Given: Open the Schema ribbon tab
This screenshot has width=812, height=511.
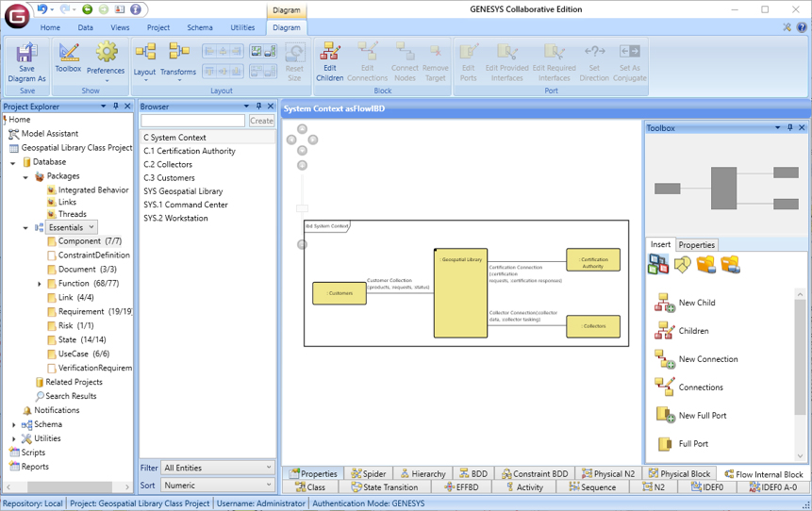Looking at the screenshot, I should tap(199, 28).
